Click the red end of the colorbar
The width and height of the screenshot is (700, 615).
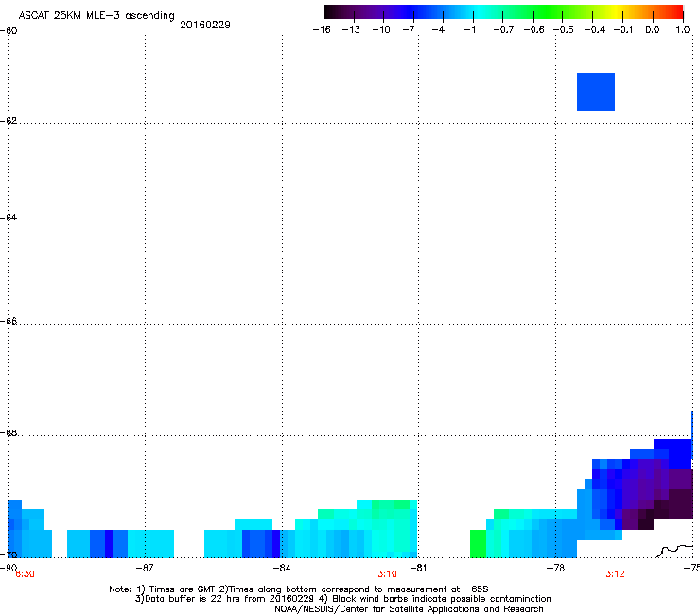coord(676,12)
